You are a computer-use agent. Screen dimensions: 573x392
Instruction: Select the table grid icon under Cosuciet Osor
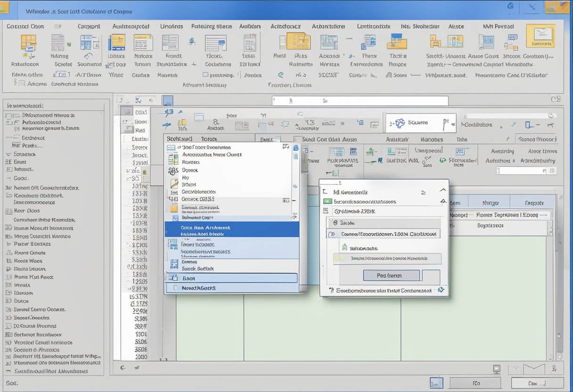coord(29,44)
